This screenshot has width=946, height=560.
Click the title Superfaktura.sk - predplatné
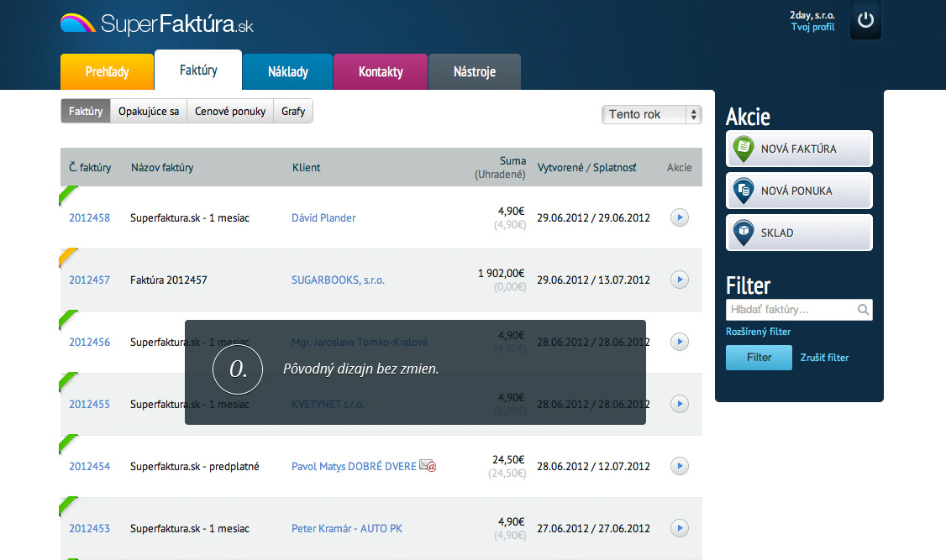[195, 467]
